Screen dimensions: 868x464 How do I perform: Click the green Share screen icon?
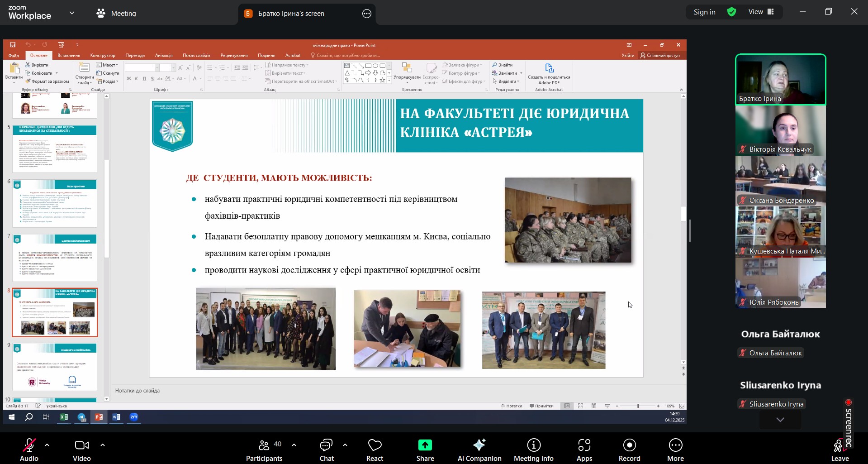pyautogui.click(x=425, y=445)
